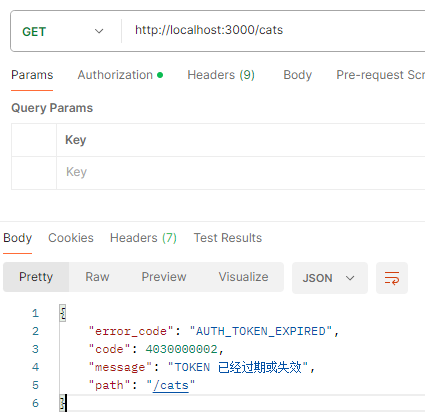Open the request Headers (9) tab

coord(221,75)
